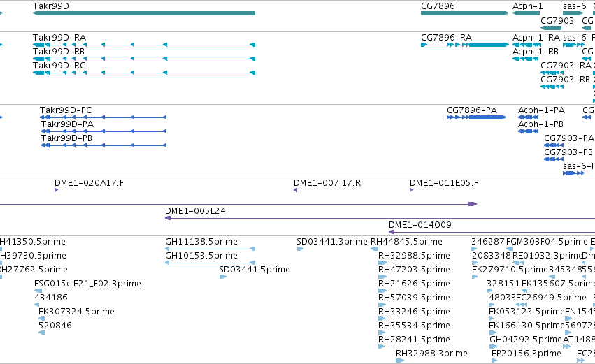595x364 pixels.
Task: Click the RE01932.3prime EST label
Action: pos(547,256)
